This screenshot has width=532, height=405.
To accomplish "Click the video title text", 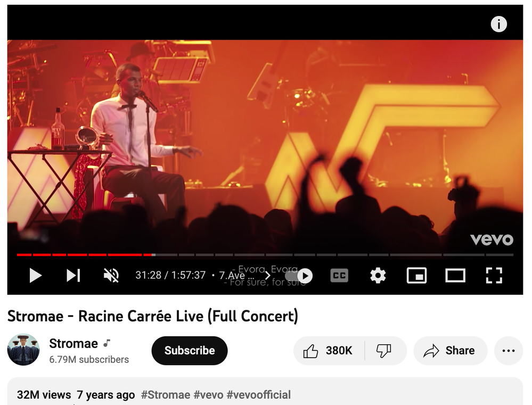I will click(x=153, y=316).
